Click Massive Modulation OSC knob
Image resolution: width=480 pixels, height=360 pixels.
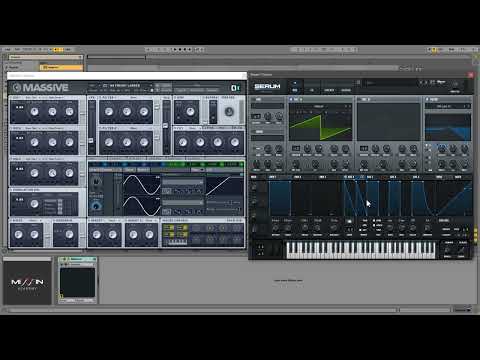point(34,204)
